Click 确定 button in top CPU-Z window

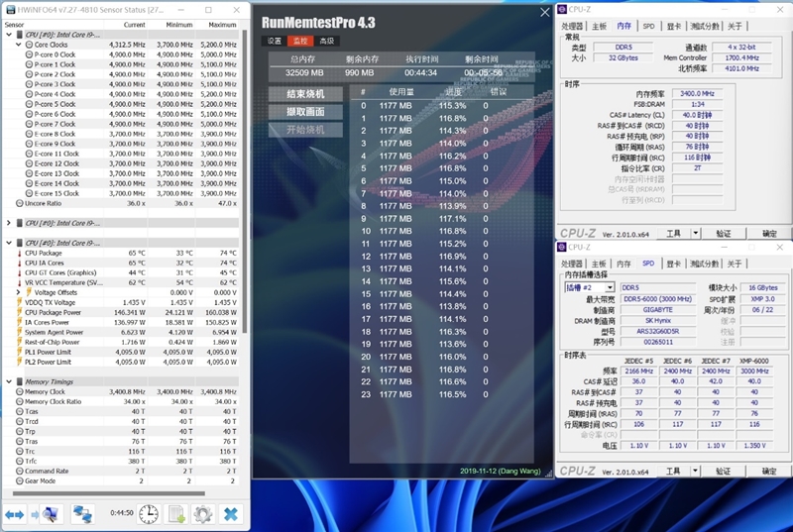pyautogui.click(x=769, y=233)
